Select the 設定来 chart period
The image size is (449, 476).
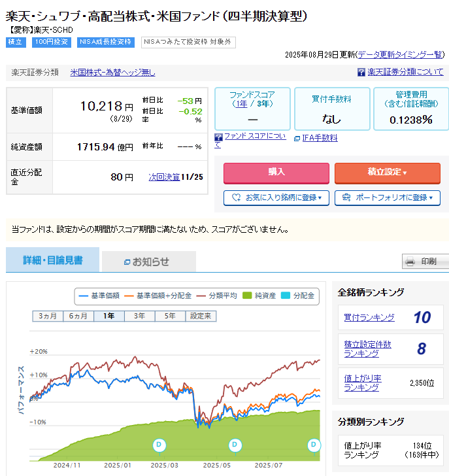201,316
